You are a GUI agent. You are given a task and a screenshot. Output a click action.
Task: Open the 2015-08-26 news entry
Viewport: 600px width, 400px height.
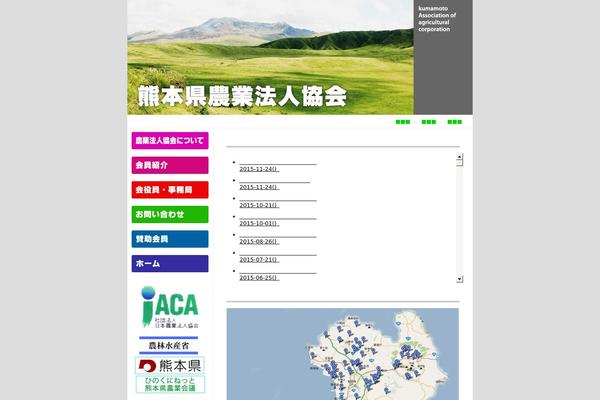pos(259,242)
